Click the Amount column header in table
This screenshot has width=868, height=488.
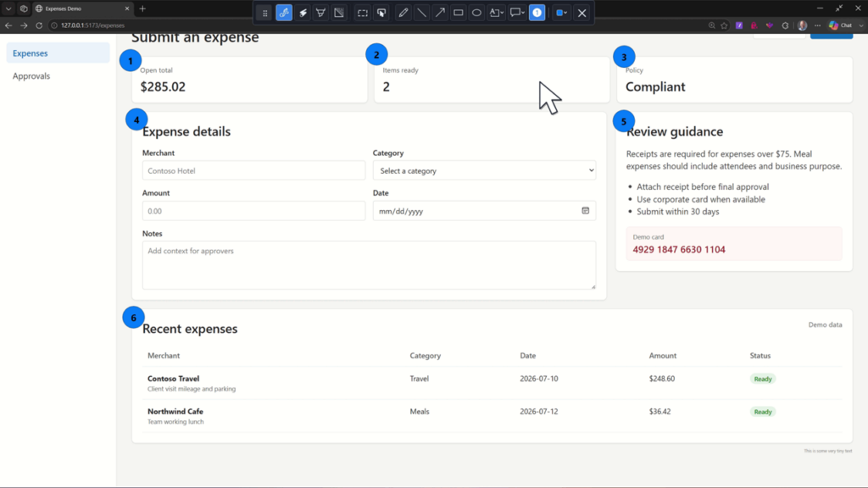point(663,355)
